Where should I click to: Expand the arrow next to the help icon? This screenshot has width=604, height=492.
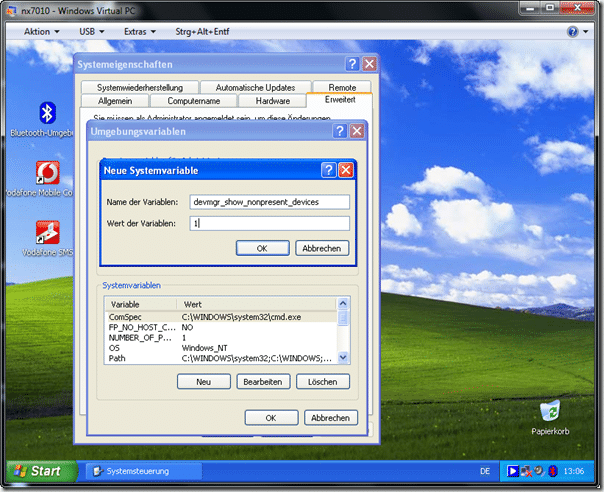(x=586, y=32)
